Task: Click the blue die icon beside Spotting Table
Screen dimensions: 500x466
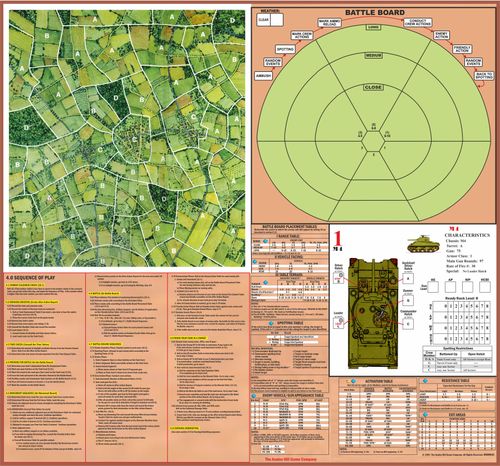Action: [271, 323]
